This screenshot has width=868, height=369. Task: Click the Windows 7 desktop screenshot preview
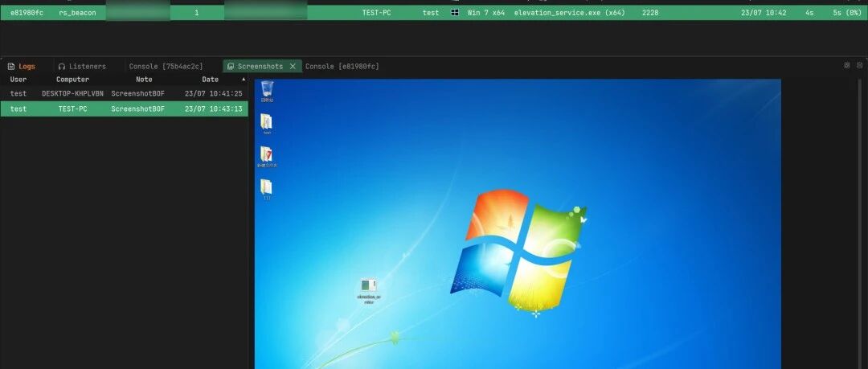[518, 223]
